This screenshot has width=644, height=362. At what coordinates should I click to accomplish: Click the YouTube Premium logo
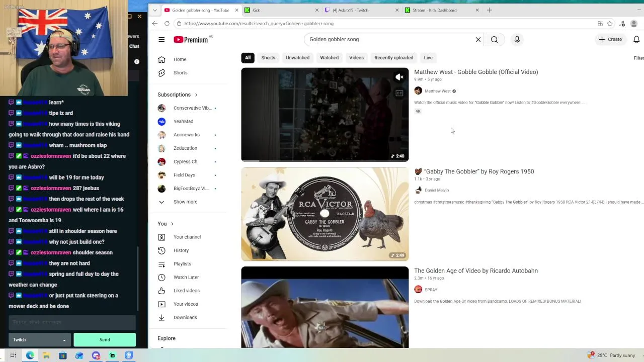(x=191, y=40)
